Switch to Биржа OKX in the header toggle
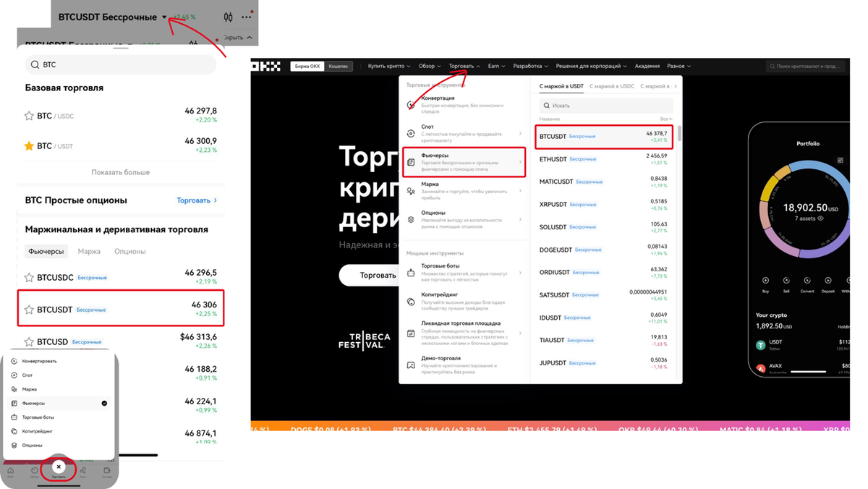This screenshot has width=868, height=489. click(307, 66)
